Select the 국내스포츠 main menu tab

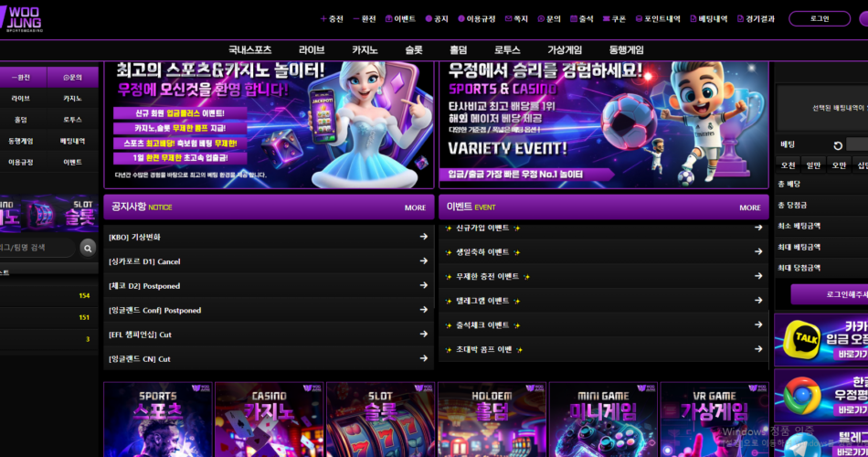coord(249,50)
